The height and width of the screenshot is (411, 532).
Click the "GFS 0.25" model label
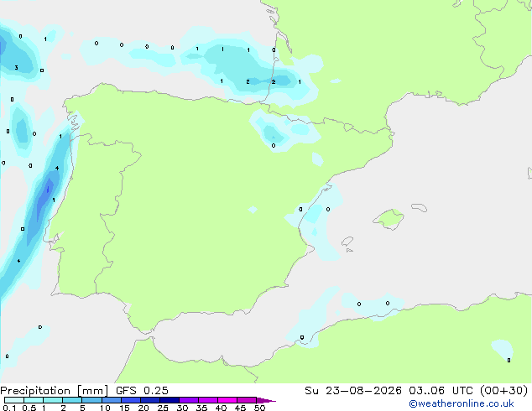click(x=142, y=391)
